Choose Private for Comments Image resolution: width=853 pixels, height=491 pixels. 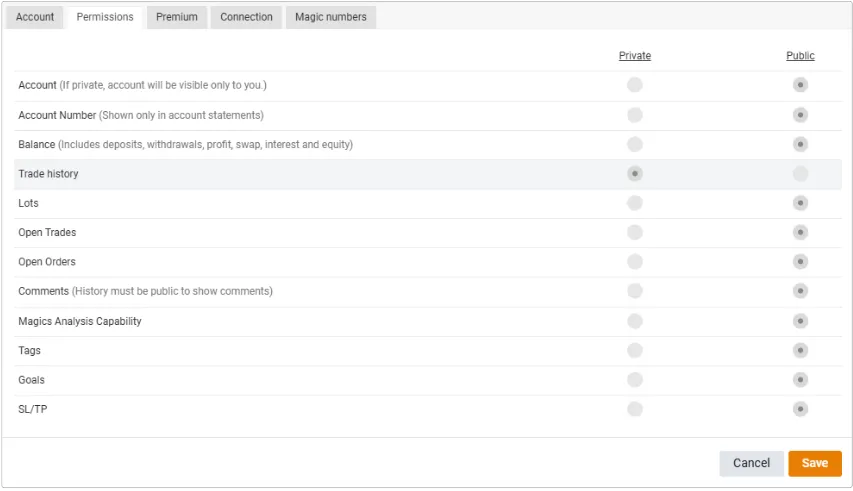pos(635,291)
